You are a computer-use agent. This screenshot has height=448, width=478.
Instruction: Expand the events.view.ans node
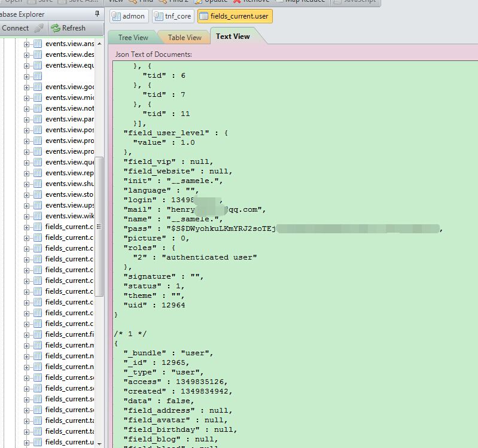[x=26, y=44]
